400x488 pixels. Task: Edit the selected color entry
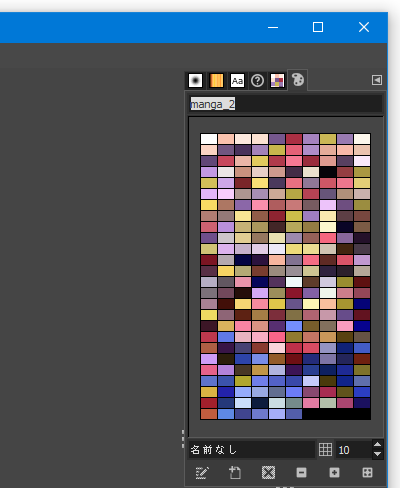pos(202,473)
